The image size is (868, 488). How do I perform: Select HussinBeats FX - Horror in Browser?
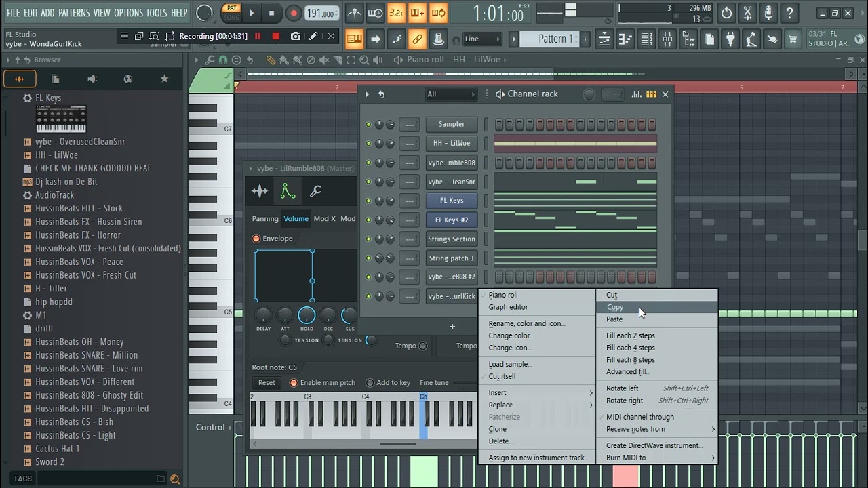click(x=78, y=235)
